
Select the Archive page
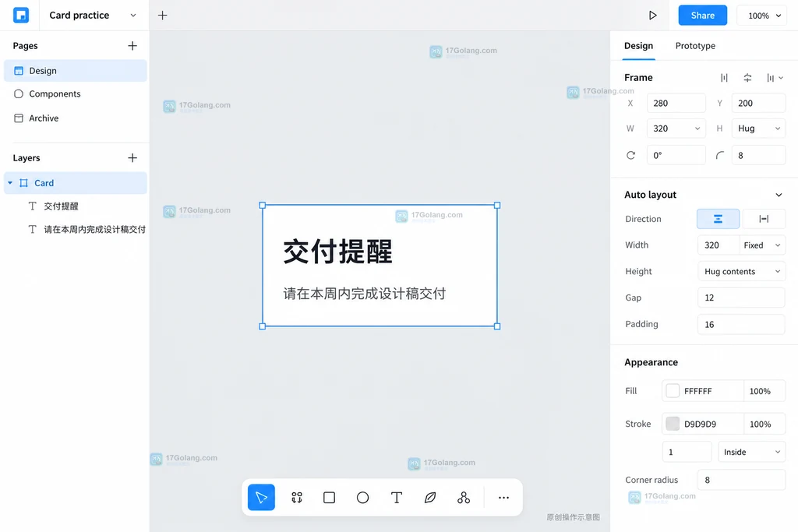76,118
